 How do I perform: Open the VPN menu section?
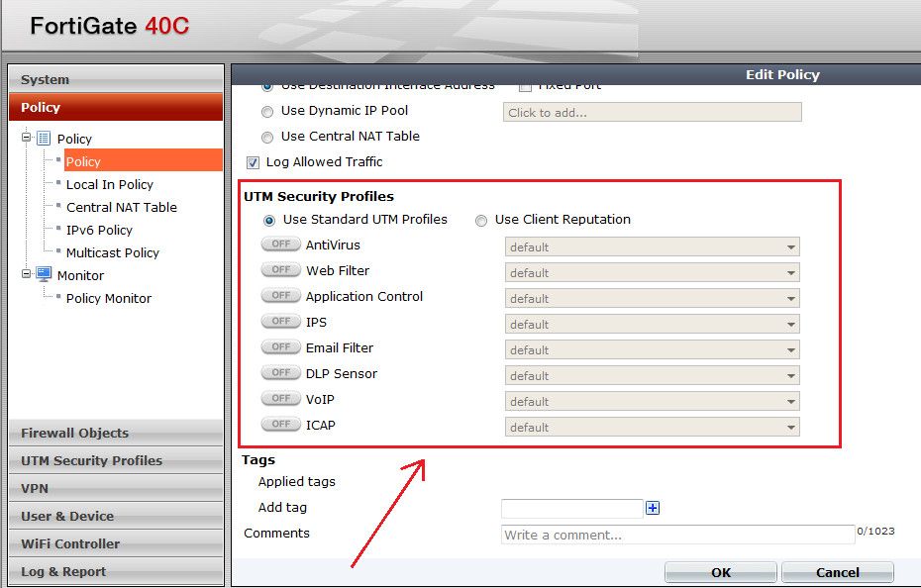pyautogui.click(x=116, y=488)
